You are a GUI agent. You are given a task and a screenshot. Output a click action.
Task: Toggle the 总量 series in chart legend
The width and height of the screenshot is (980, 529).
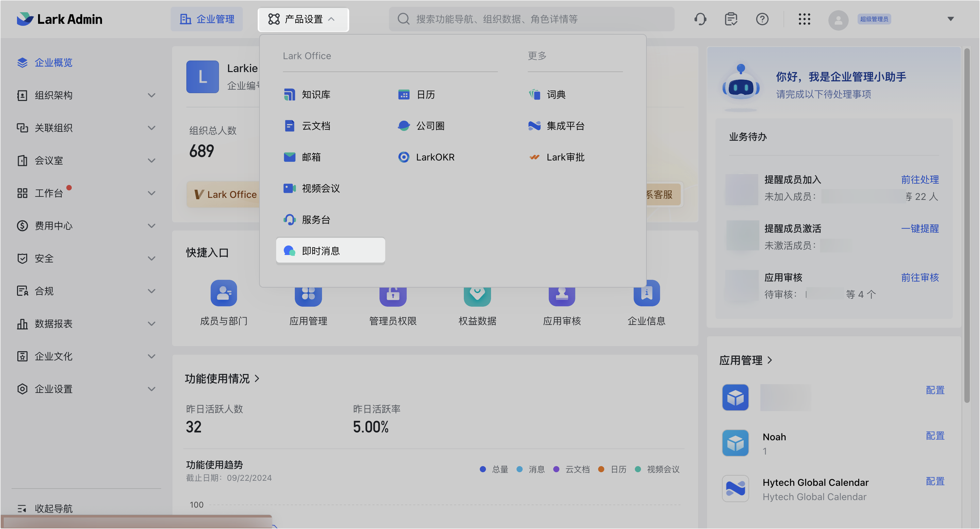point(494,469)
